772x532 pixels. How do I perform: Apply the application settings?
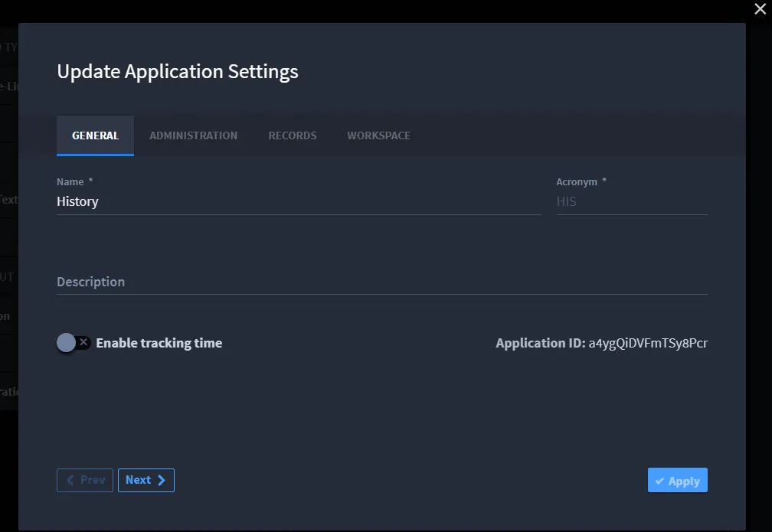[678, 480]
